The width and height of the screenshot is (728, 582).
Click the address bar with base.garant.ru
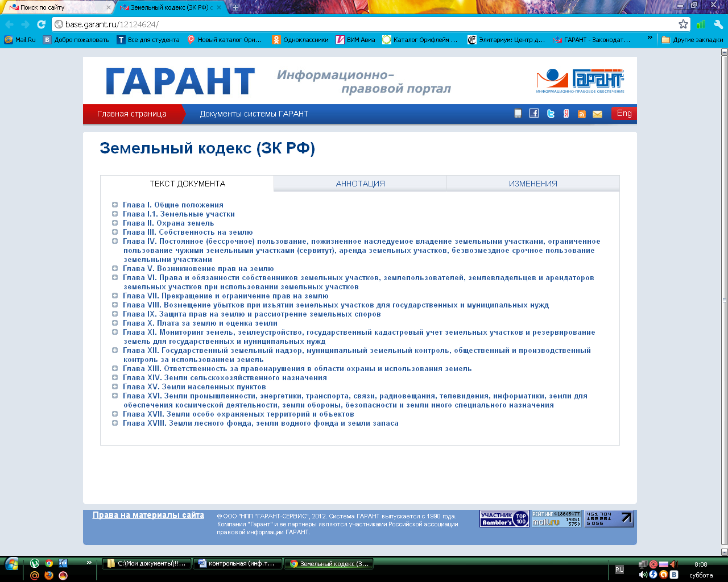[x=364, y=24]
